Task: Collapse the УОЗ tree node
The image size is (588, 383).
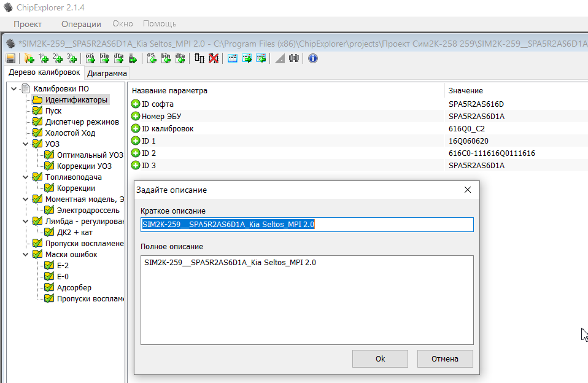Action: click(x=26, y=144)
